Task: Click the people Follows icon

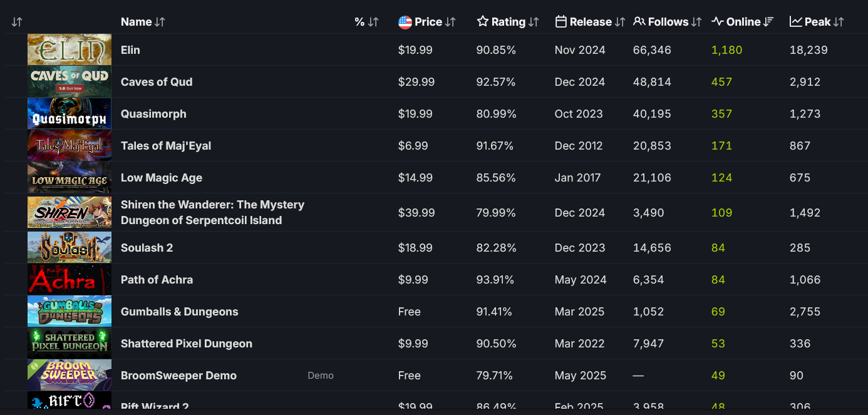Action: (x=639, y=22)
